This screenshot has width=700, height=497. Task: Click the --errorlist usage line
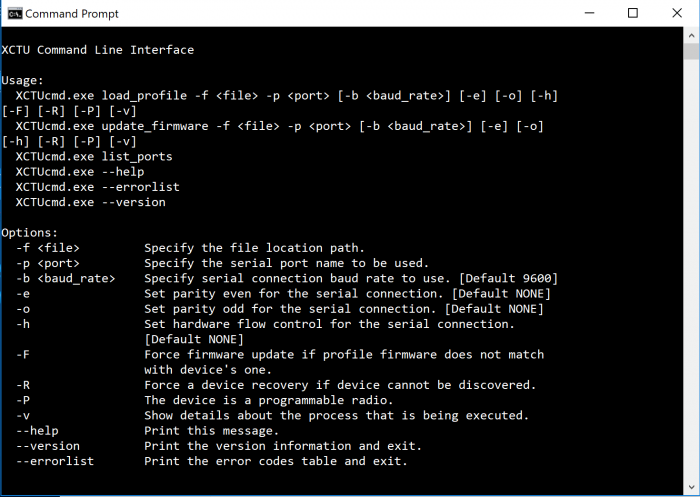[98, 187]
